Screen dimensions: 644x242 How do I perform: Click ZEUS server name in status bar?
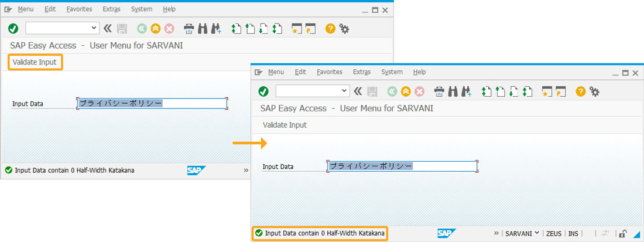coord(554,233)
